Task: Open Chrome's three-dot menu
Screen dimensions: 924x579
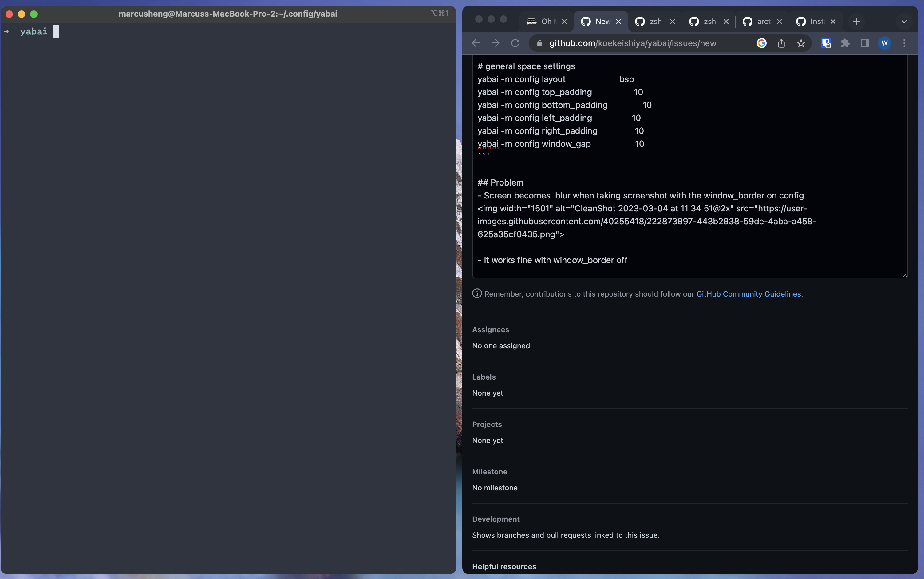Action: 904,43
